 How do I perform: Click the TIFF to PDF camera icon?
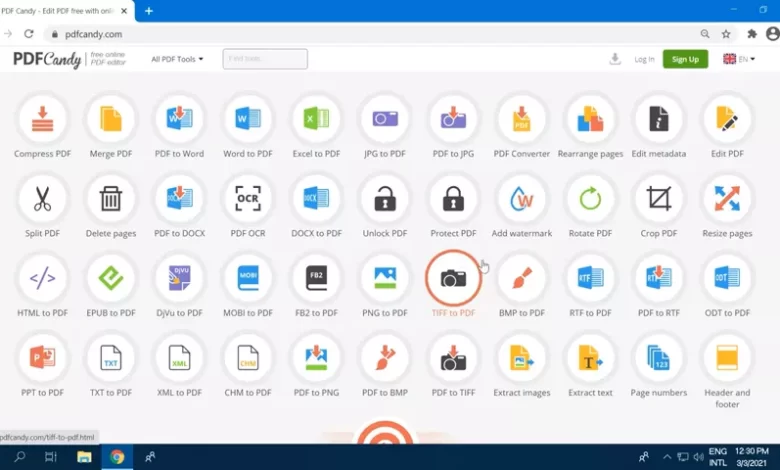click(x=453, y=278)
